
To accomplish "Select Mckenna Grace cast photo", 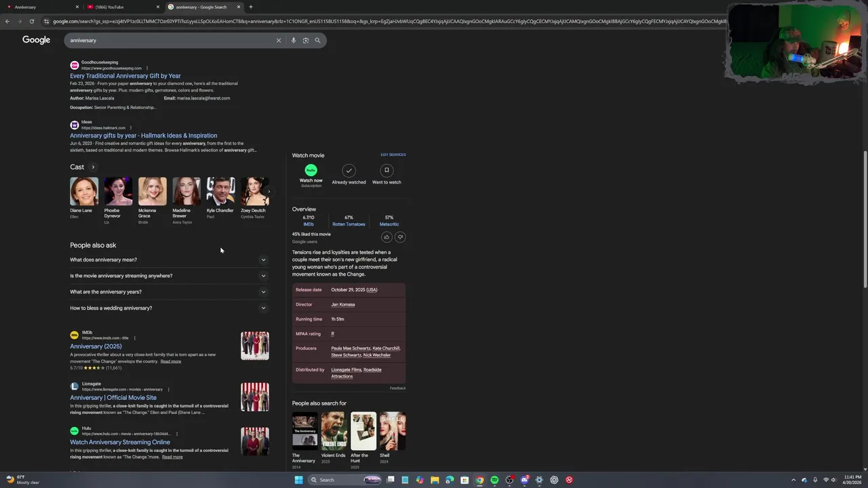I will point(153,191).
